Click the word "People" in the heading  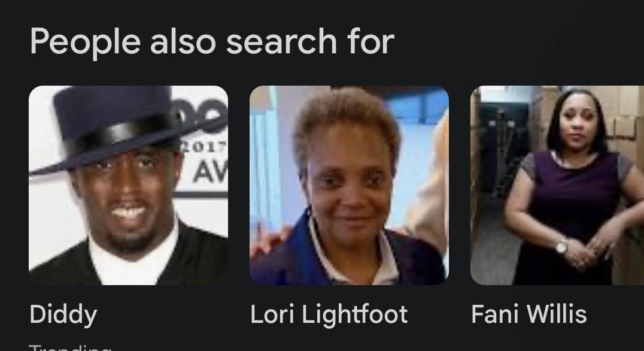pyautogui.click(x=86, y=43)
